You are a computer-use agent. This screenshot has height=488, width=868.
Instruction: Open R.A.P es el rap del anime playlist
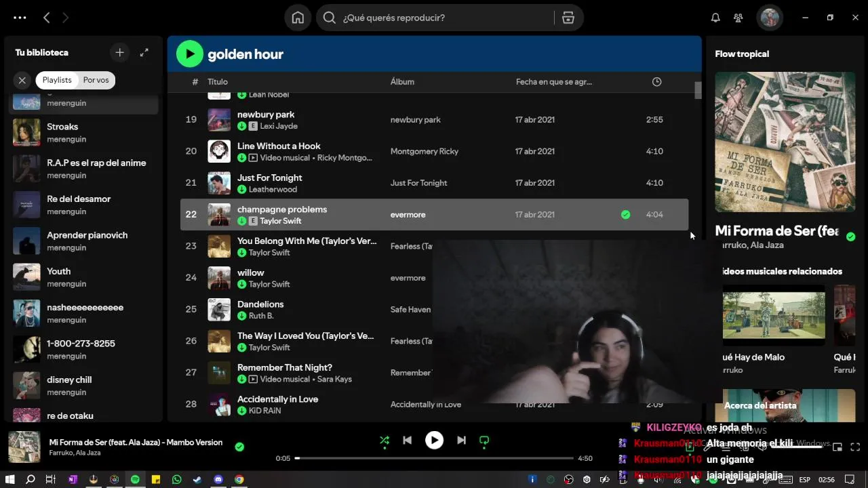pyautogui.click(x=85, y=169)
